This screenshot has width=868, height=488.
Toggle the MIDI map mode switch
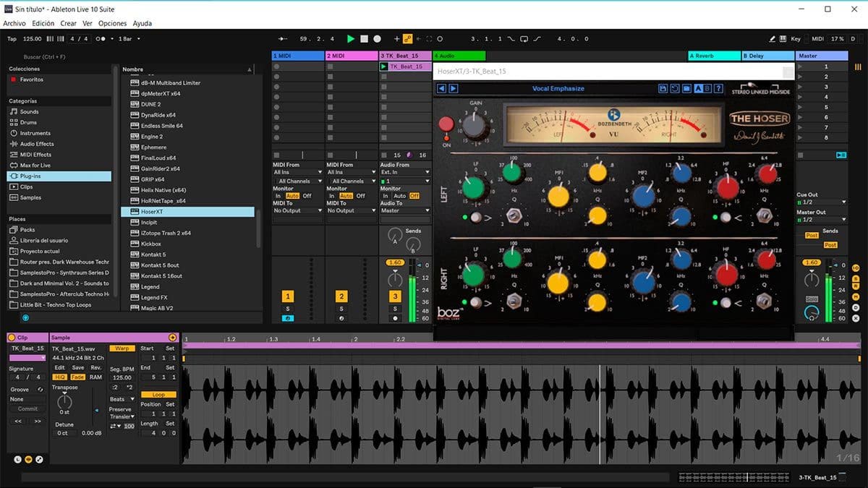click(817, 38)
